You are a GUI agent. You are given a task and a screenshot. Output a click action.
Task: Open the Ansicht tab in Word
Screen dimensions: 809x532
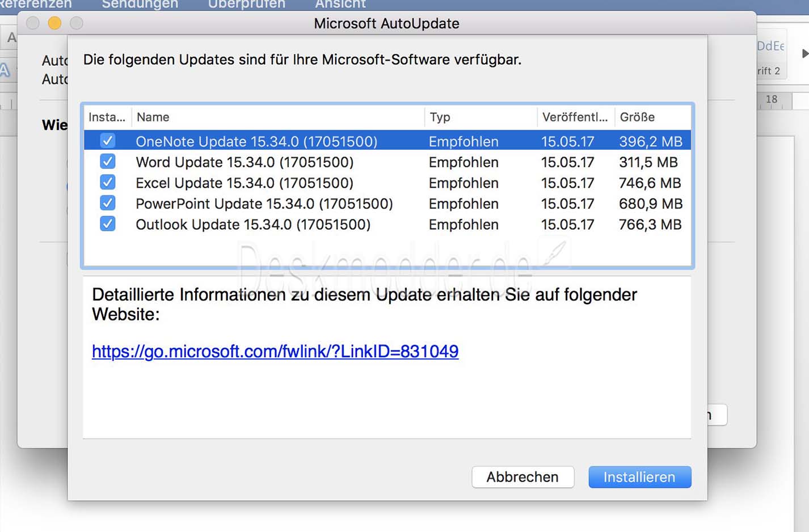(340, 4)
